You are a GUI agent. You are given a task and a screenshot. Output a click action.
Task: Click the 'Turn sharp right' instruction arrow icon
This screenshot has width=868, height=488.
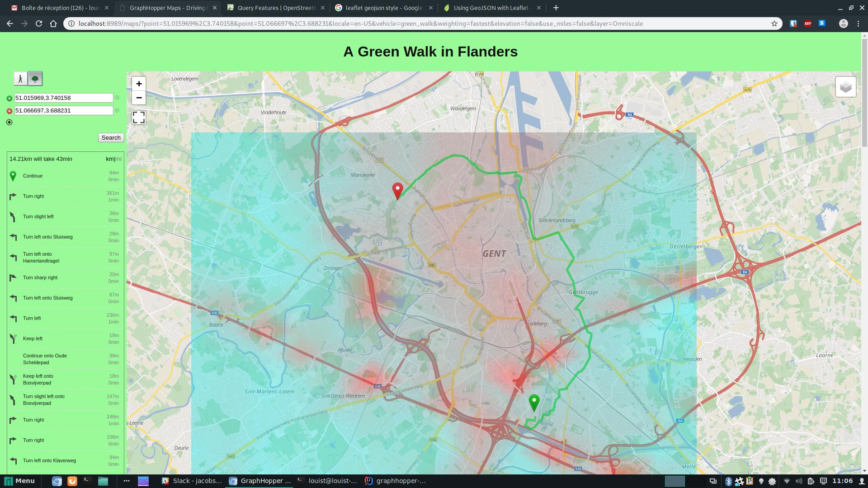[x=13, y=278]
